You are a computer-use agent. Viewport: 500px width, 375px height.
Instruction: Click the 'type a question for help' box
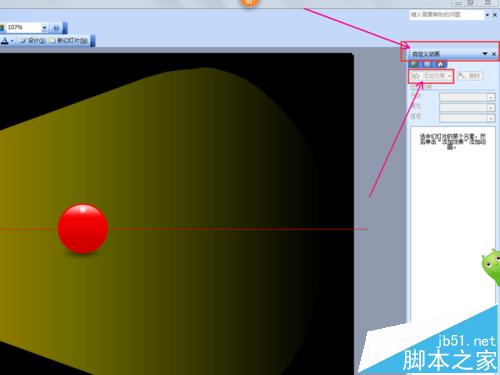click(x=446, y=15)
